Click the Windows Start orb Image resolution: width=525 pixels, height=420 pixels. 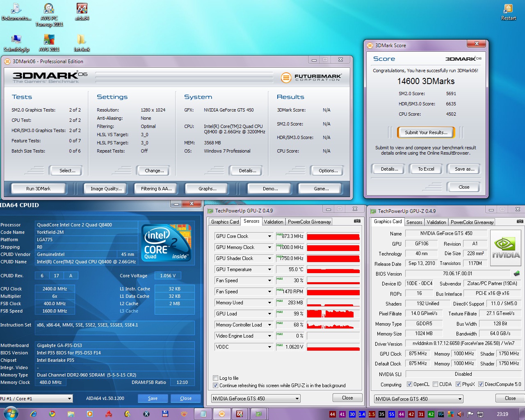click(x=10, y=414)
